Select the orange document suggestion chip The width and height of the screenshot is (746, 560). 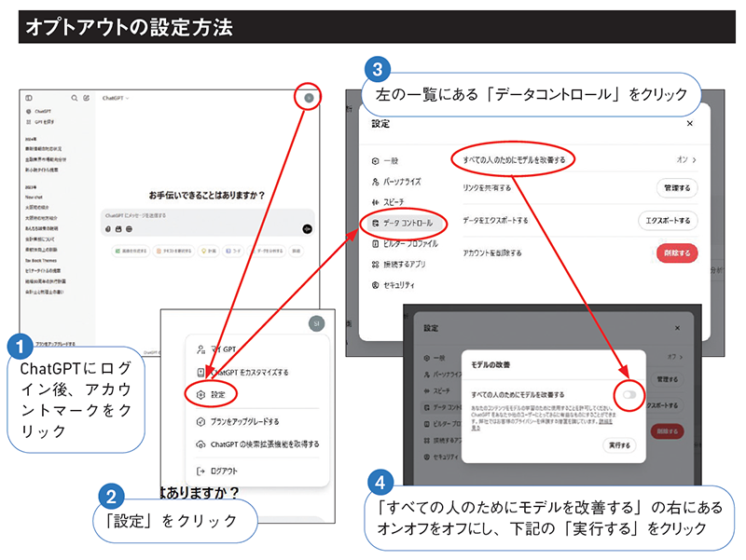tap(173, 251)
